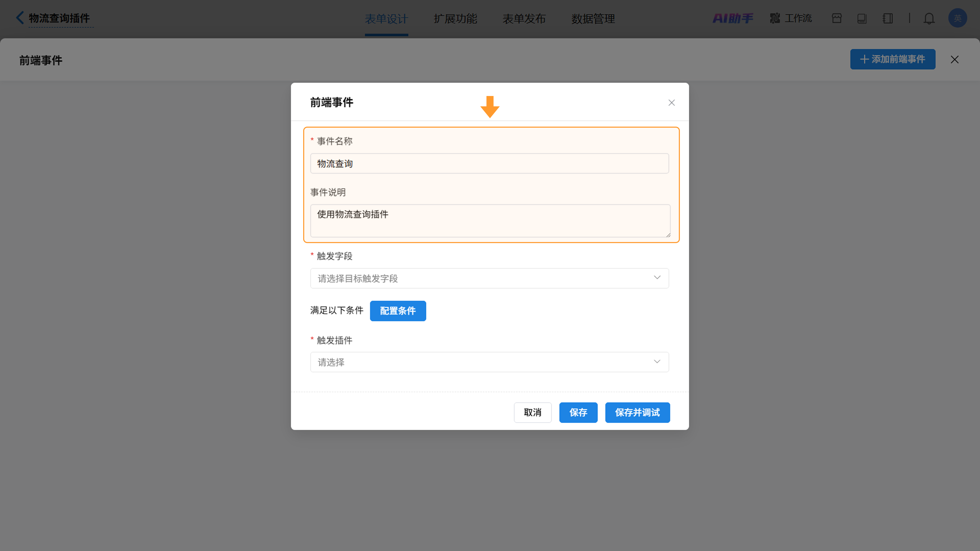This screenshot has width=980, height=551.
Task: Close the 前端事件 side panel
Action: click(954, 59)
